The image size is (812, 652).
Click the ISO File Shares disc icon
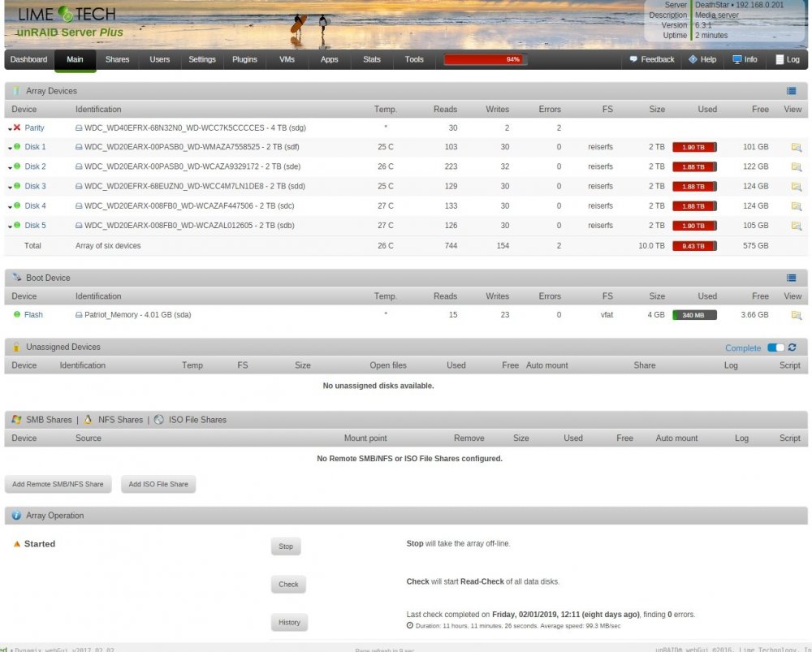159,420
